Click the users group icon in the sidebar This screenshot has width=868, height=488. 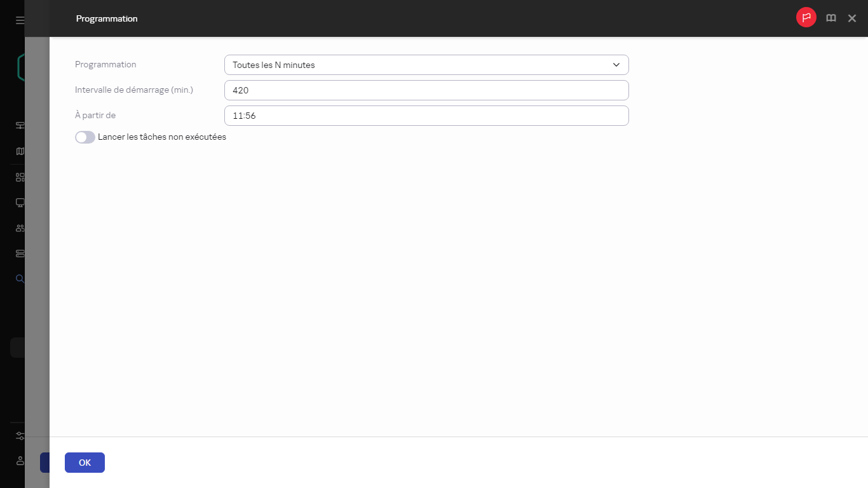pos(20,228)
